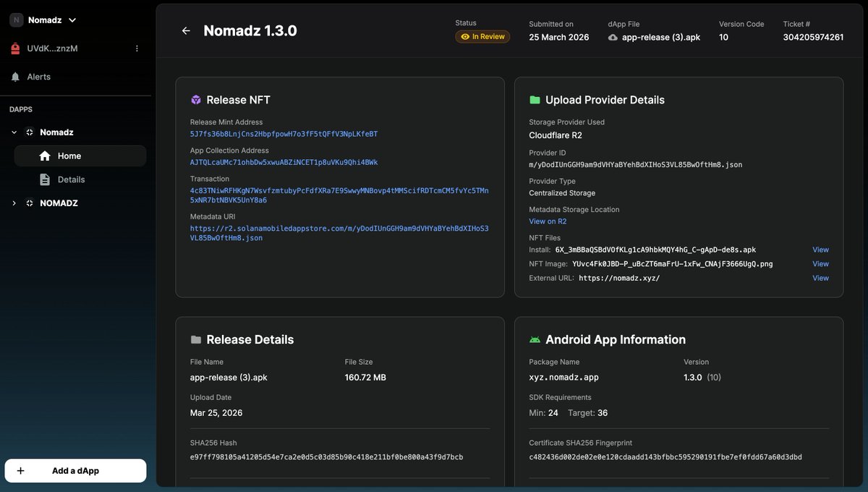Collapse the Nomadz dApp tree chevron
Viewport: 868px width, 492px height.
[14, 132]
